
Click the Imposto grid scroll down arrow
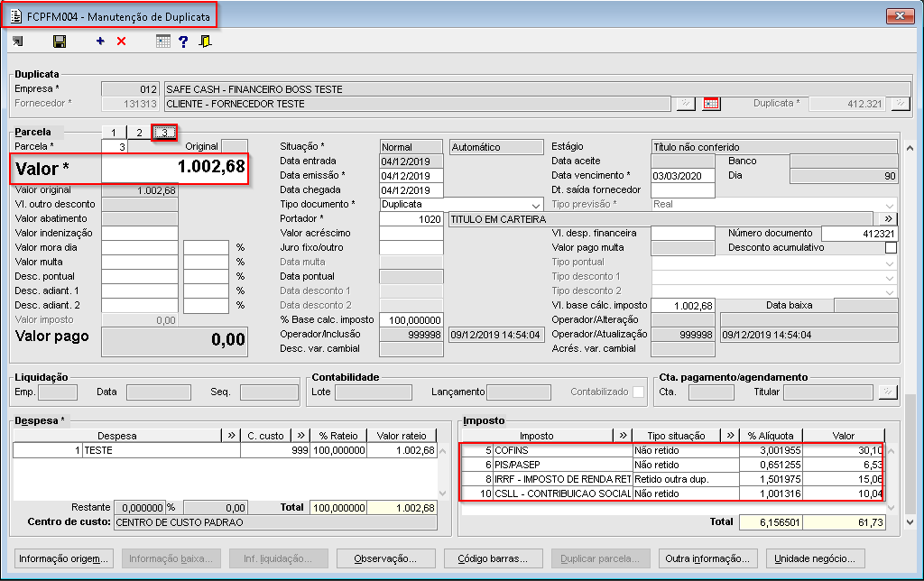[x=891, y=507]
